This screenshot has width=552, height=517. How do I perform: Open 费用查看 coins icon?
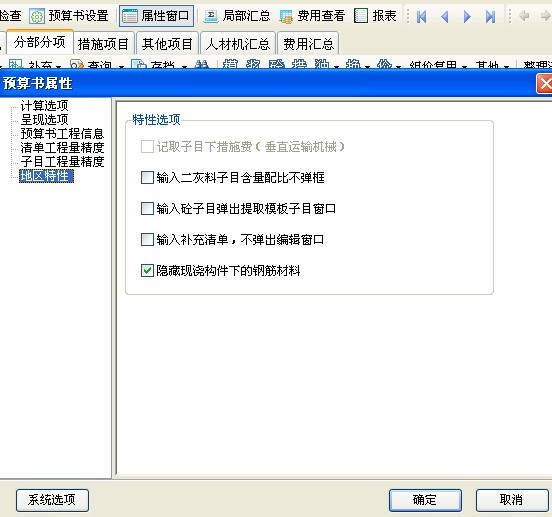pos(286,16)
